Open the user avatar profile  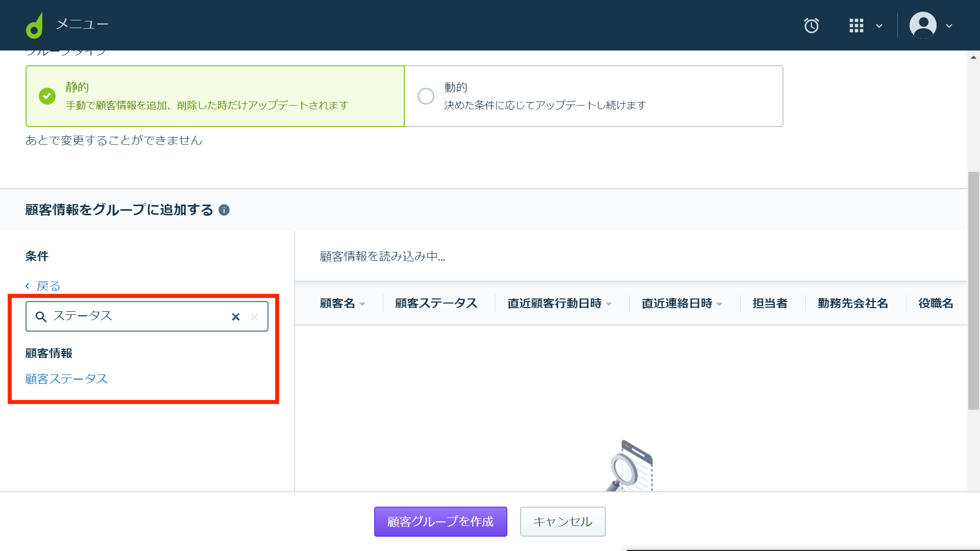pyautogui.click(x=923, y=25)
